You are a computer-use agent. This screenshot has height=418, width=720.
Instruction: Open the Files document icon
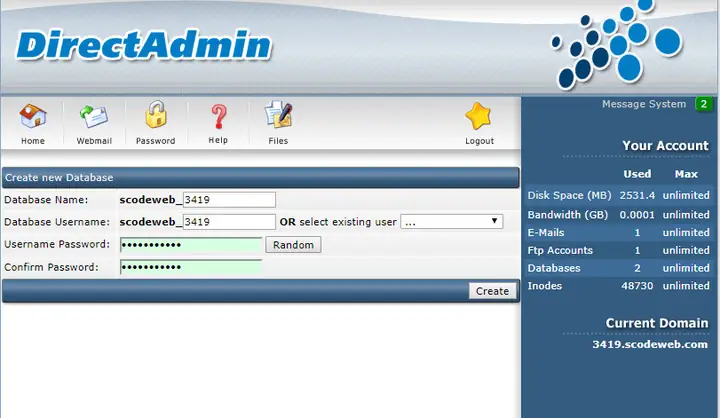278,115
